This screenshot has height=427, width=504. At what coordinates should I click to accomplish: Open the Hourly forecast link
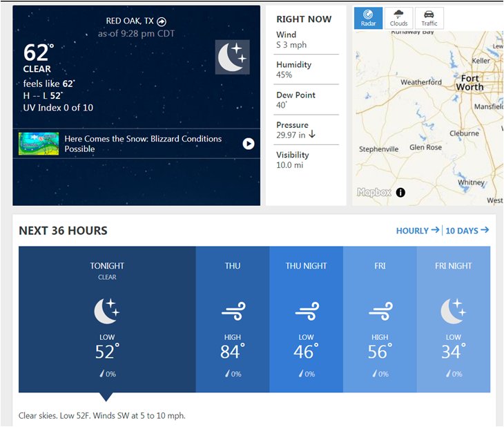[418, 230]
